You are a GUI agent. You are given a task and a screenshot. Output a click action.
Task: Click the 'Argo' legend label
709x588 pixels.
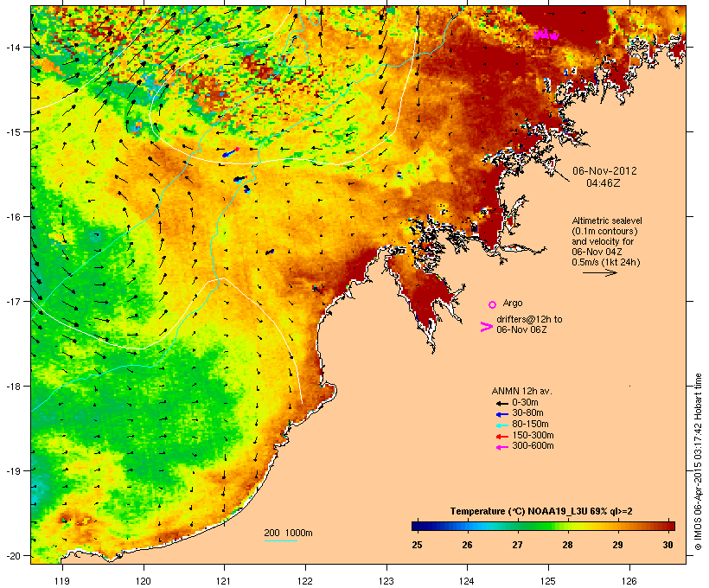point(513,303)
